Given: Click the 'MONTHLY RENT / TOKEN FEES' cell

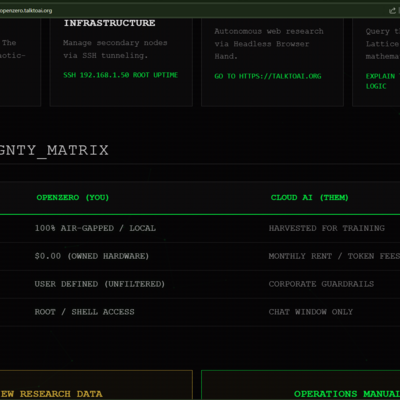Looking at the screenshot, I should (x=334, y=256).
